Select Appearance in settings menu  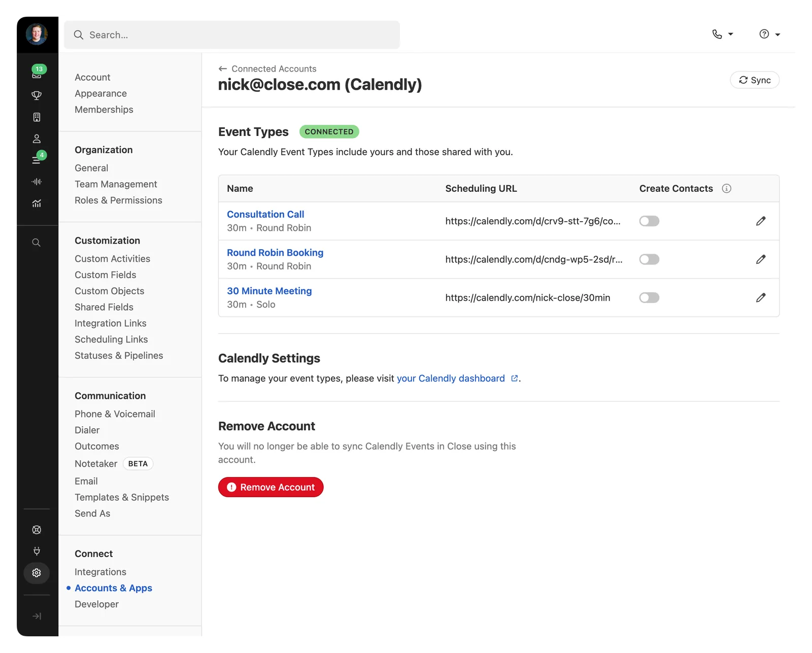(x=100, y=93)
